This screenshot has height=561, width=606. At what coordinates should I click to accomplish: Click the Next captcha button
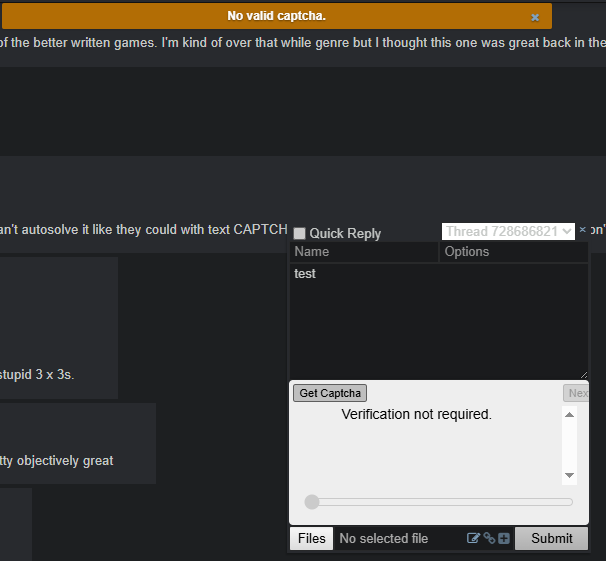[x=576, y=393]
